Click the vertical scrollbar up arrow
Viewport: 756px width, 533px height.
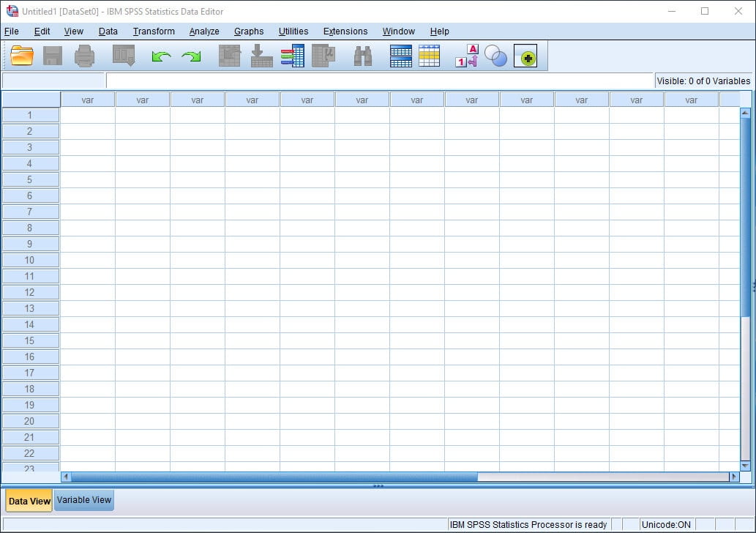click(x=745, y=113)
